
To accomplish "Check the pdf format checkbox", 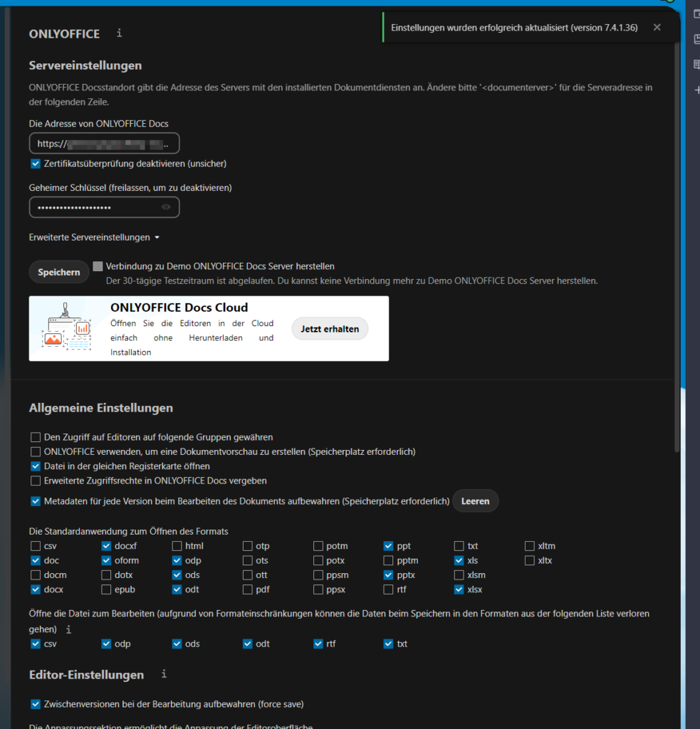I will [247, 589].
